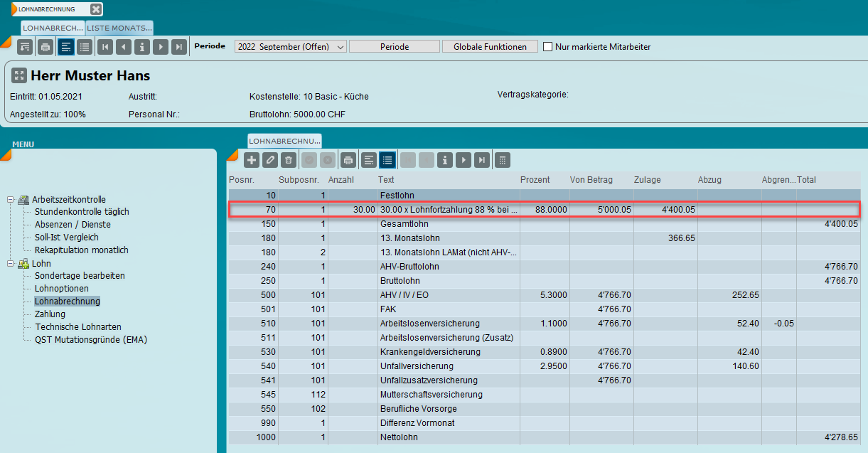The height and width of the screenshot is (453, 868).
Task: Expand employee header using fullscreen icon beside name
Action: tap(19, 75)
